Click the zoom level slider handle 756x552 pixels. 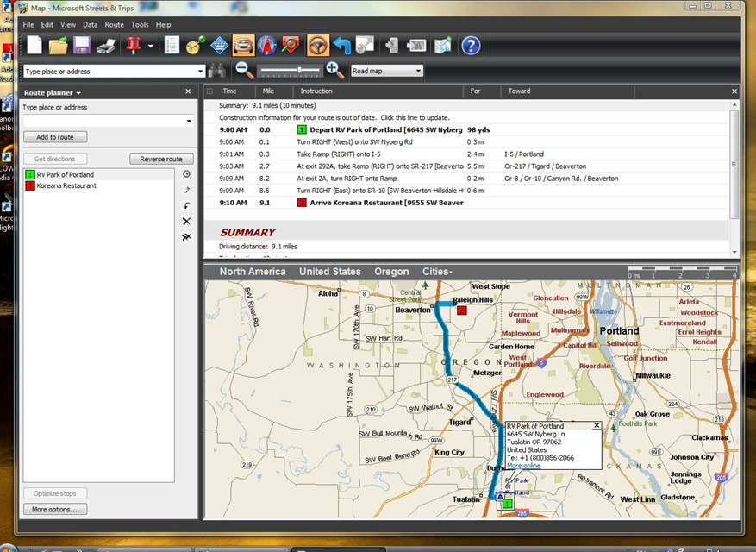click(299, 70)
